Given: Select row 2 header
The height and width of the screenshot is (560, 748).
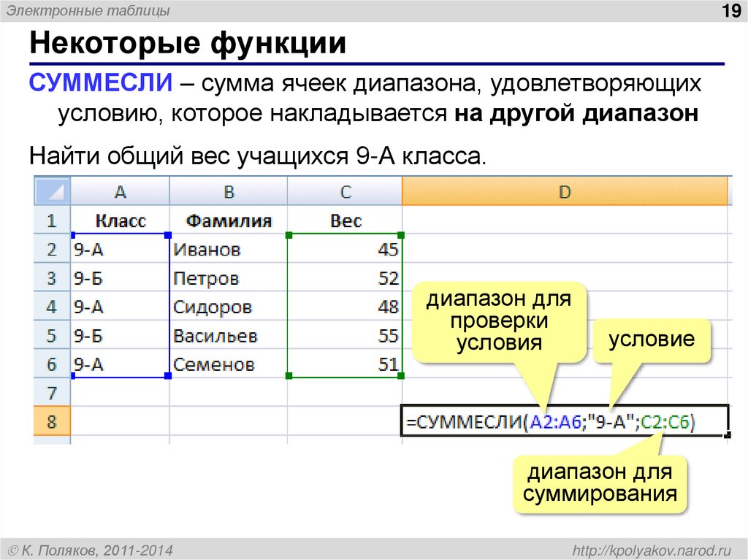Looking at the screenshot, I should 52,249.
